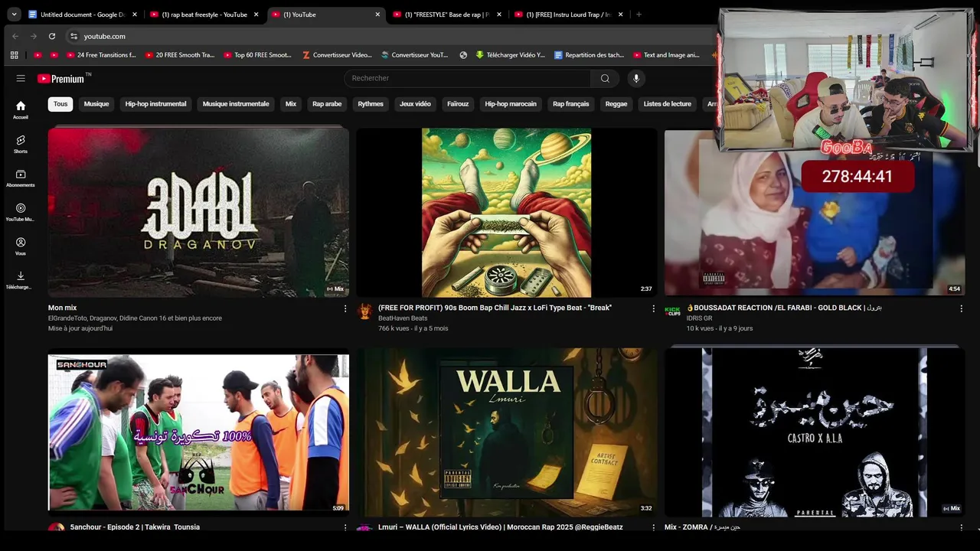Select the Tous filter chip
The width and height of the screenshot is (980, 551).
[x=60, y=104]
